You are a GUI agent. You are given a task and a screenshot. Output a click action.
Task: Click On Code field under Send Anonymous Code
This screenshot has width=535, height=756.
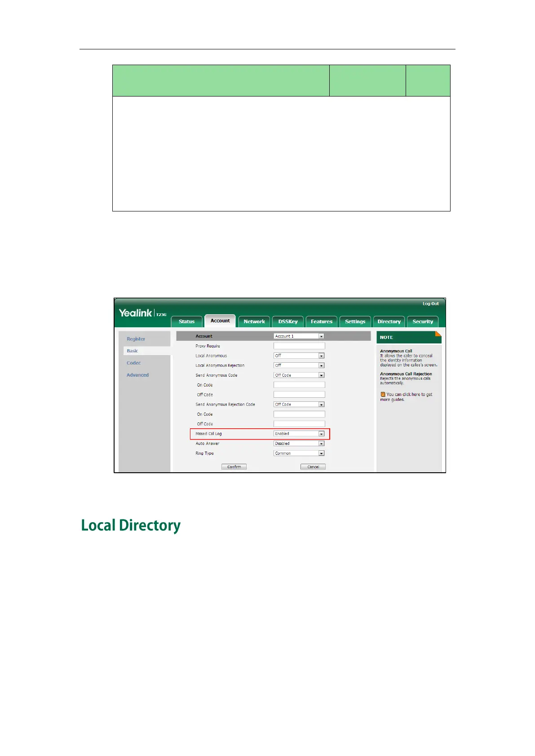tap(299, 385)
